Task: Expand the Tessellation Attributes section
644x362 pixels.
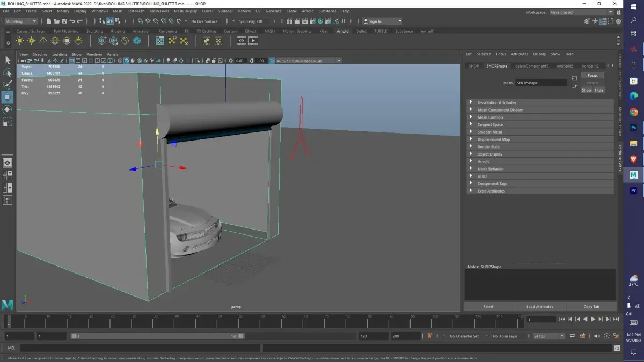Action: tap(541, 102)
